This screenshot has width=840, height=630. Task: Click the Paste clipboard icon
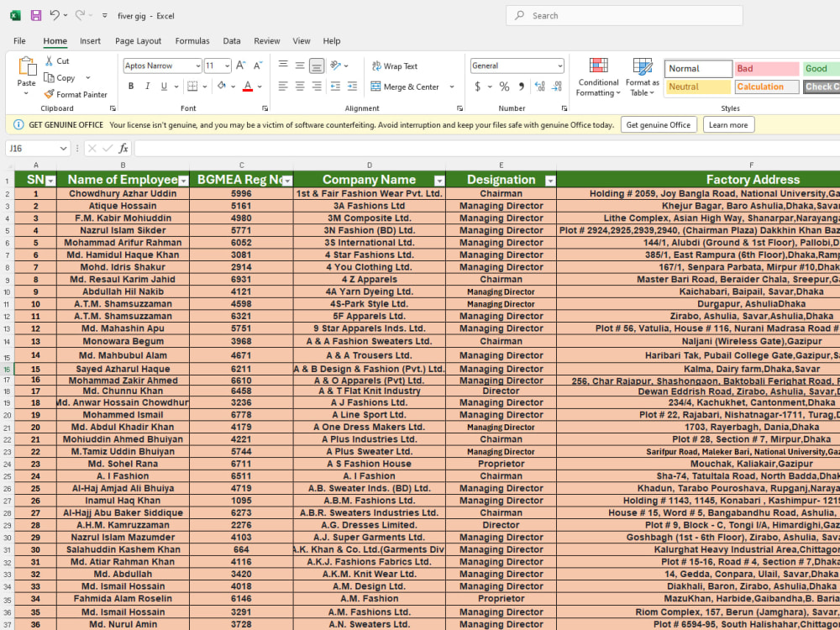click(27, 66)
